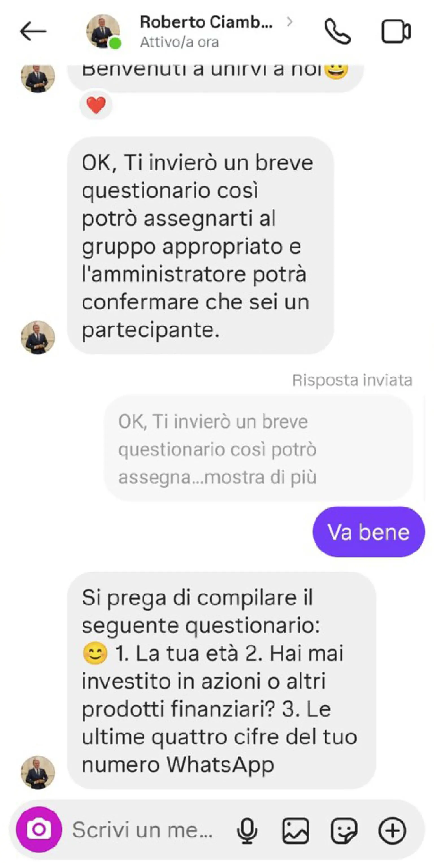The image size is (434, 868).
Task: Open the sticker picker icon
Action: [x=344, y=830]
